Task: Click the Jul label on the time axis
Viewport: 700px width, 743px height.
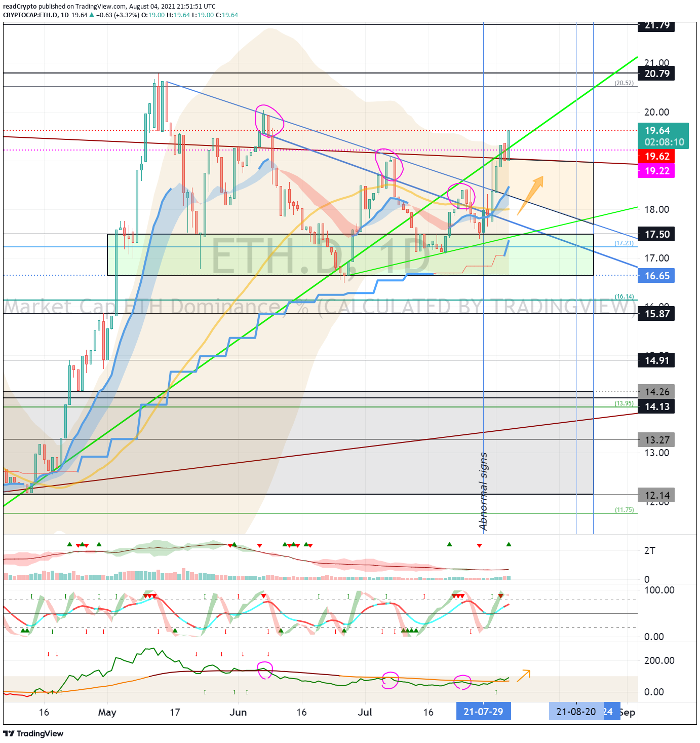Action: 365,712
